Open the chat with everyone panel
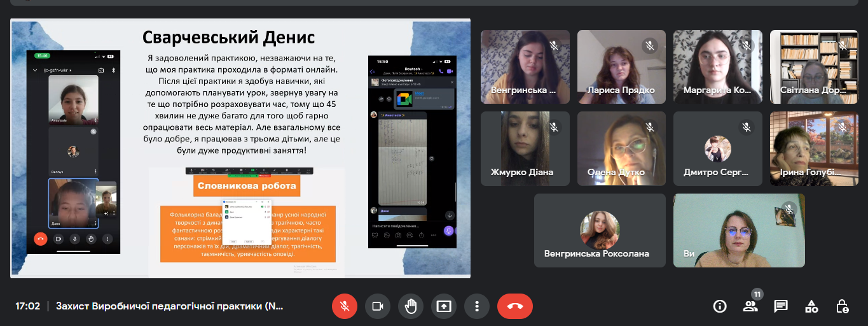The height and width of the screenshot is (326, 868). coord(781,306)
